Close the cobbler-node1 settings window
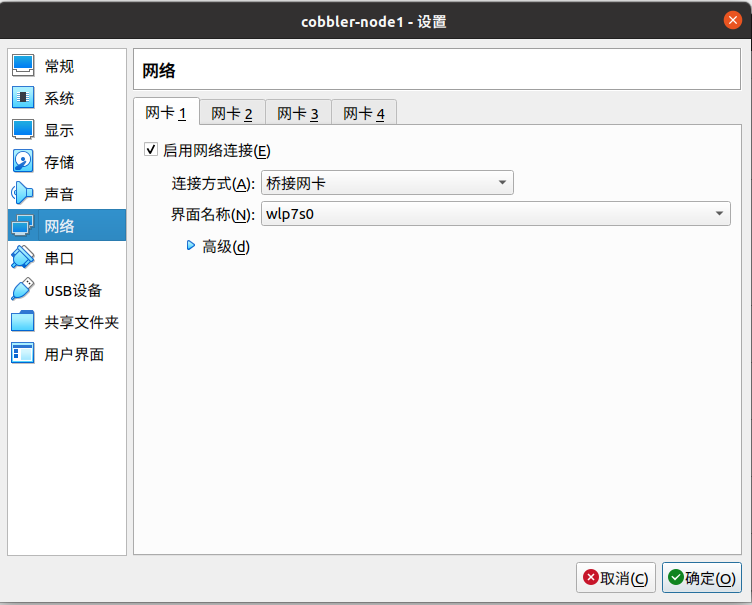This screenshot has height=605, width=752. tap(733, 21)
